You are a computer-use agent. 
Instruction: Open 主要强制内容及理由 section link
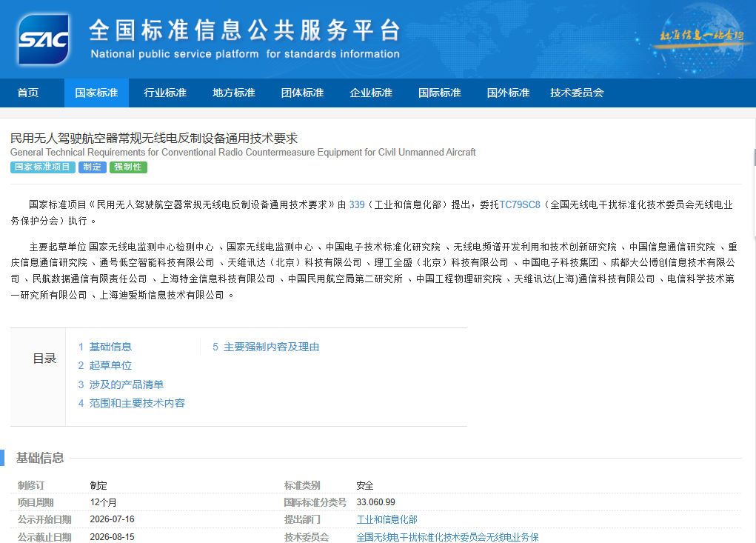tap(266, 347)
